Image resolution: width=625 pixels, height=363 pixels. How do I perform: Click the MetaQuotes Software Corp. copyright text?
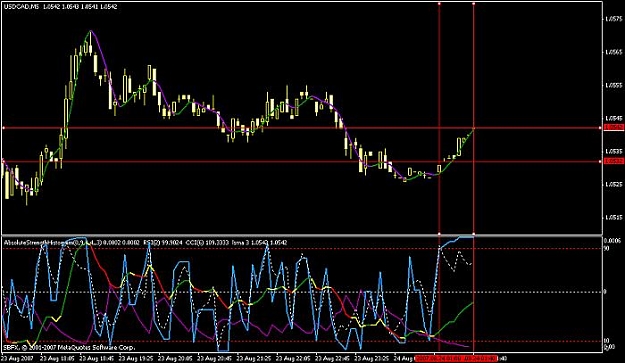69,347
